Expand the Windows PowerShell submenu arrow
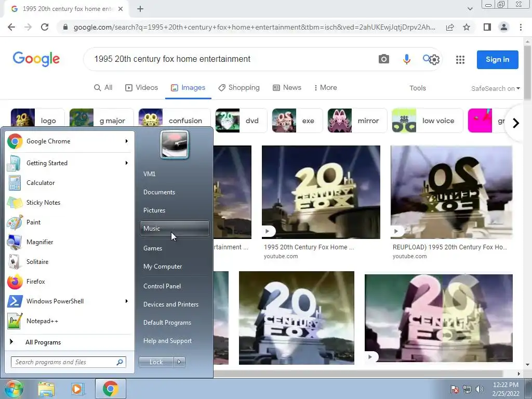Image resolution: width=532 pixels, height=399 pixels. click(127, 301)
